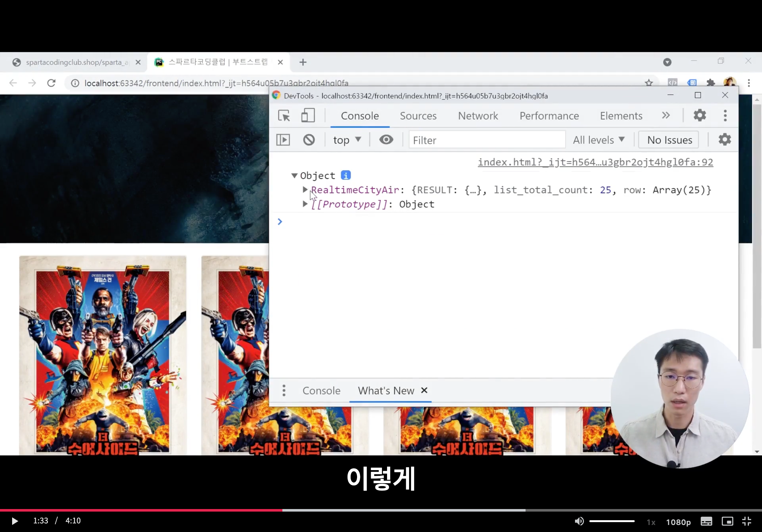Close the DevTools window

pos(725,95)
